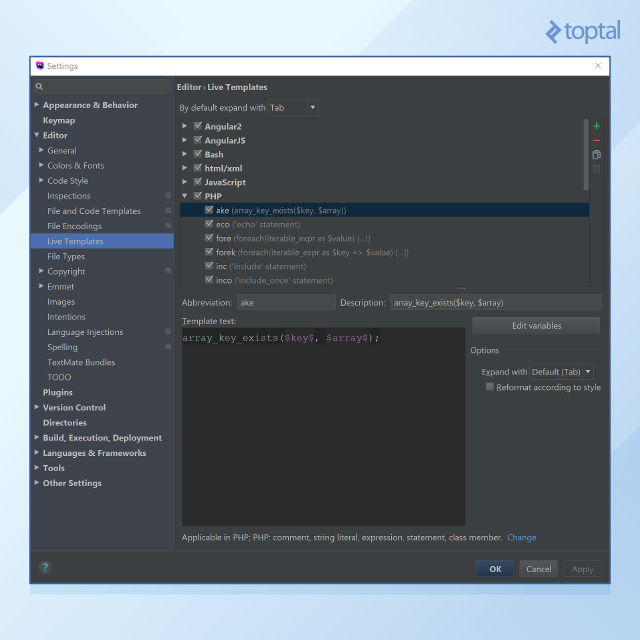Uncheck the AngularJS template group
The height and width of the screenshot is (640, 640).
(198, 140)
